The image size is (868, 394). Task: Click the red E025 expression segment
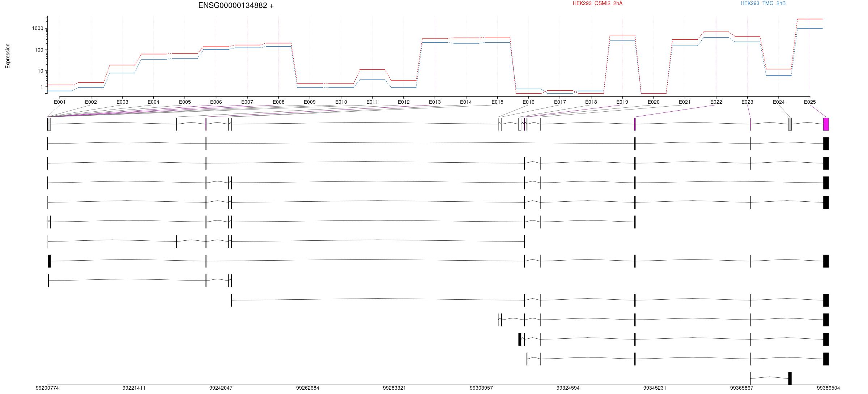click(x=810, y=19)
